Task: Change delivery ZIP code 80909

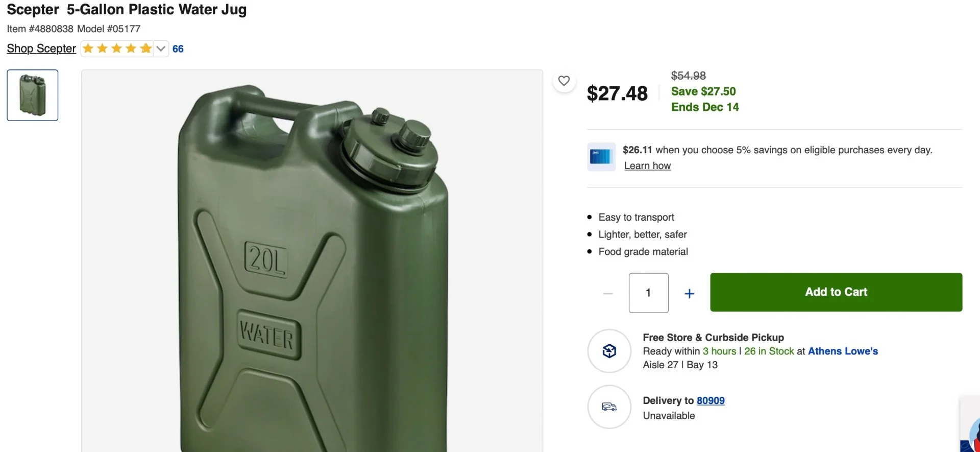Action: click(x=710, y=400)
